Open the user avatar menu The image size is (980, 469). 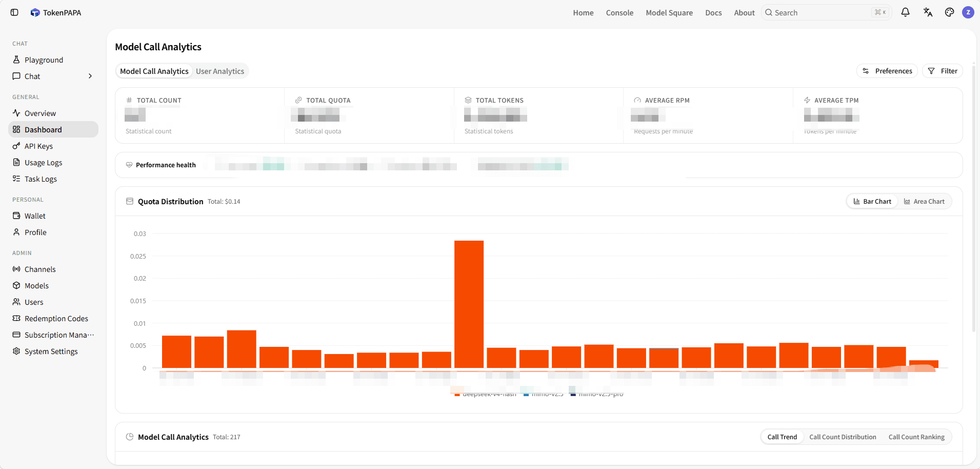pyautogui.click(x=968, y=12)
